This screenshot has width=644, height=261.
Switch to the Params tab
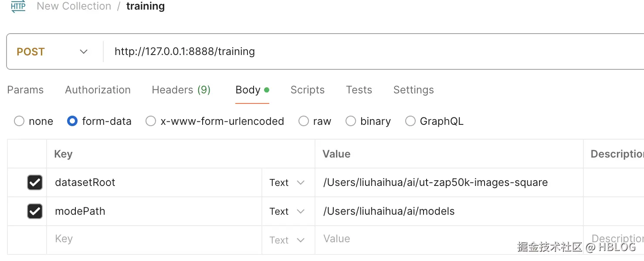point(25,90)
